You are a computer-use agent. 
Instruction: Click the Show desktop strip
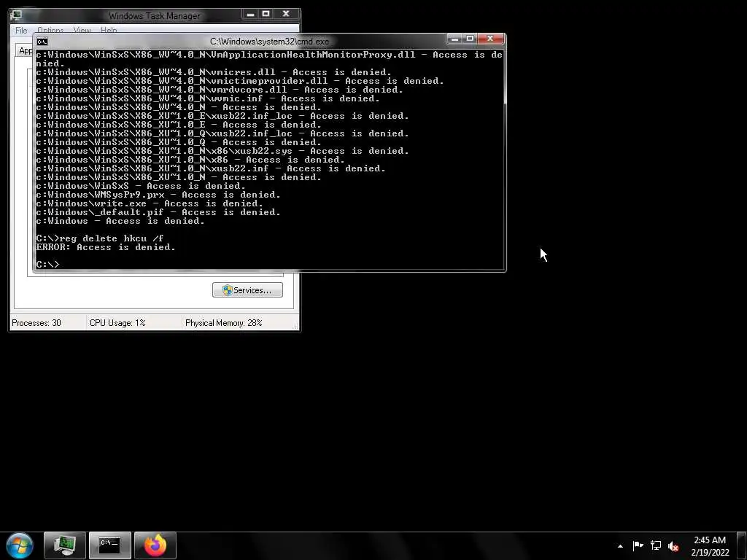click(x=742, y=545)
